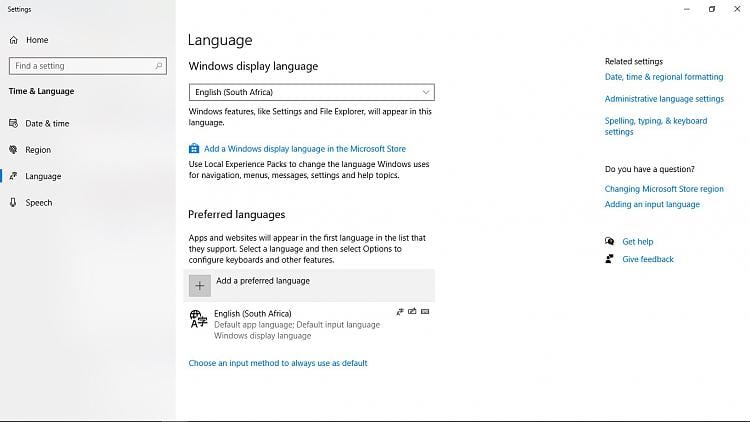Minimize the Settings window

tap(687, 9)
